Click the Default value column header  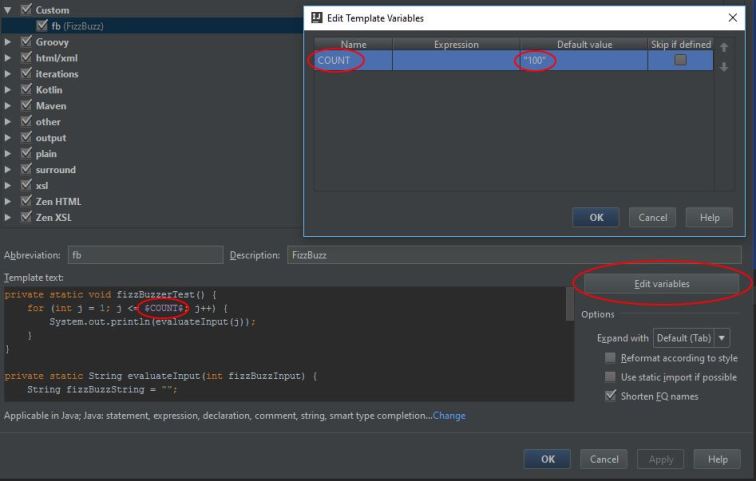[x=583, y=44]
